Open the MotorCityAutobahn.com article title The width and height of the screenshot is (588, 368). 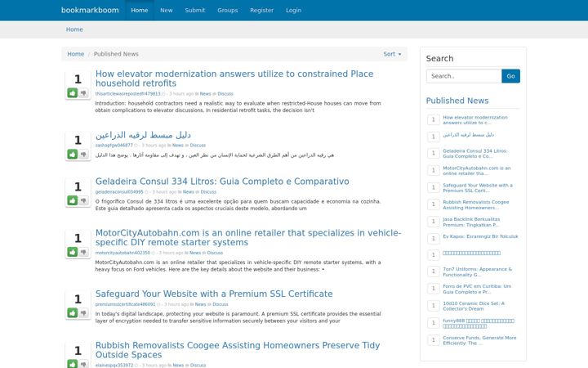[x=248, y=238]
